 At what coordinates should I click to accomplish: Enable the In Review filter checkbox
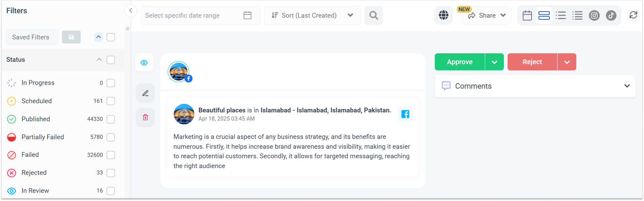click(x=111, y=191)
